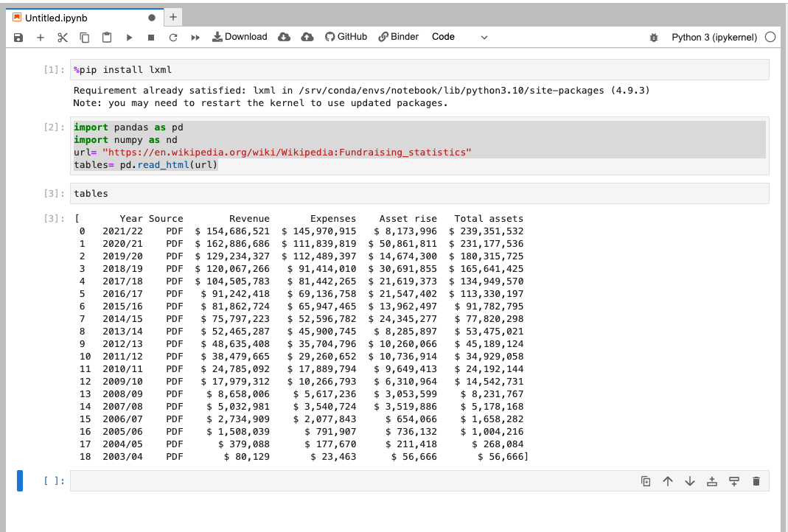Run the selected cell with the play icon
The image size is (788, 532).
pos(129,37)
